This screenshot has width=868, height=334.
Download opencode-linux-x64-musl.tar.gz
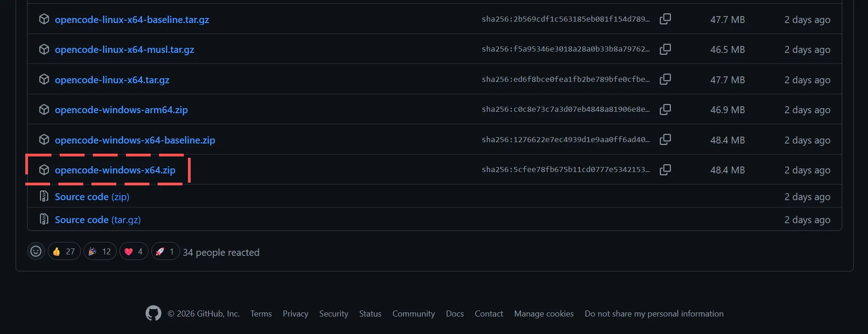125,50
